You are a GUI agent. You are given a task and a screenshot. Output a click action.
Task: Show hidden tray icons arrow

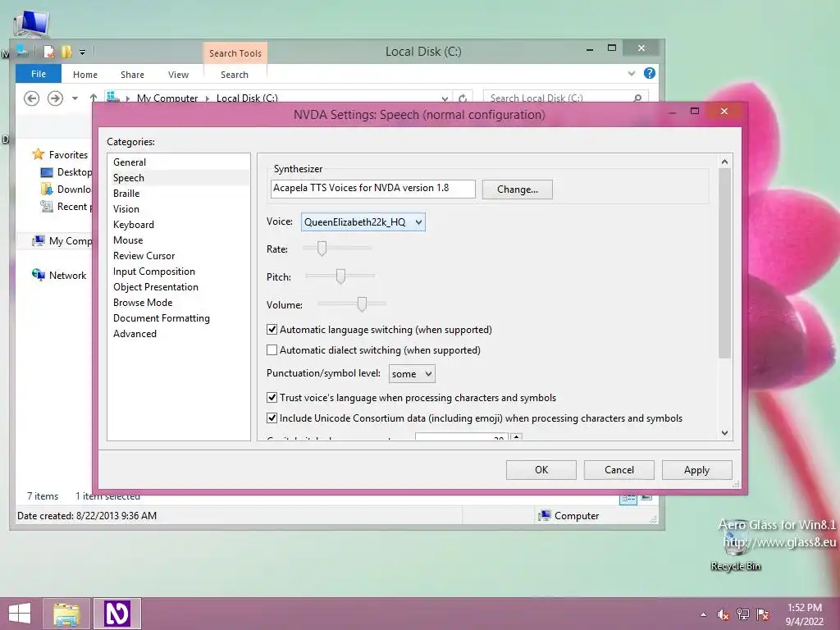pos(703,615)
